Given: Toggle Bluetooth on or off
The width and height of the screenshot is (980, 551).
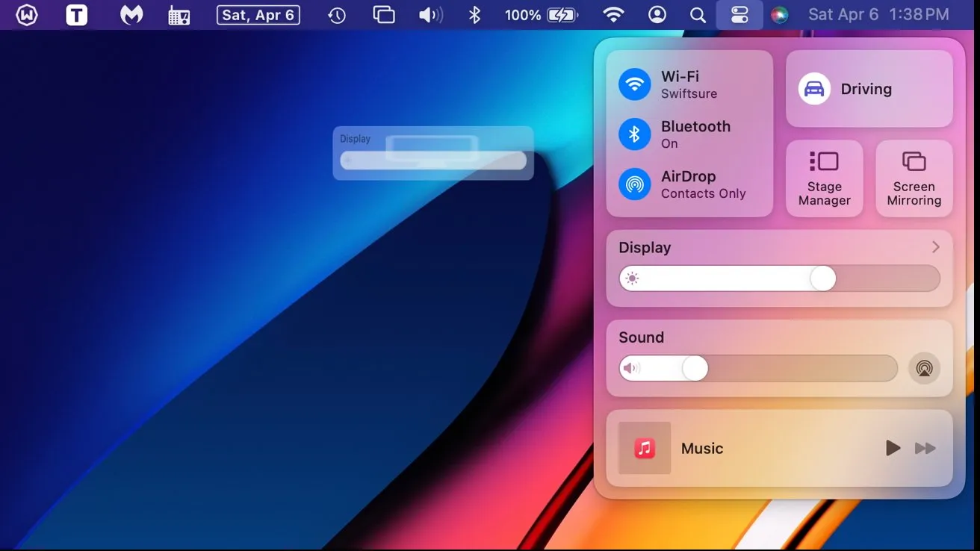Looking at the screenshot, I should [x=634, y=134].
